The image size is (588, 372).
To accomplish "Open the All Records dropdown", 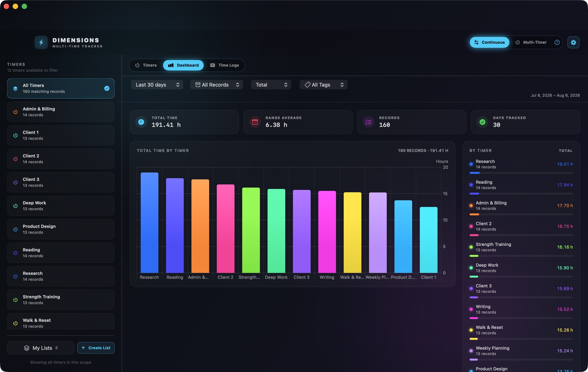I will 217,85.
